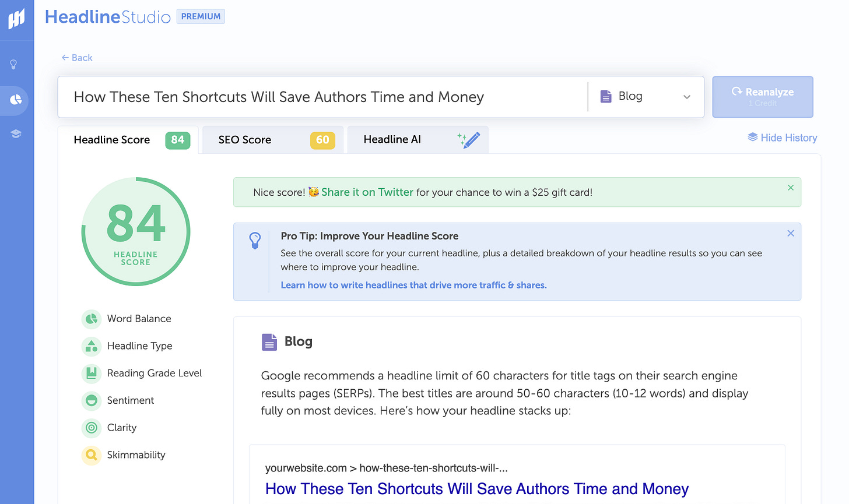Screen dimensions: 849x504
Task: Click the Headline Type shapes icon
Action: (x=92, y=346)
